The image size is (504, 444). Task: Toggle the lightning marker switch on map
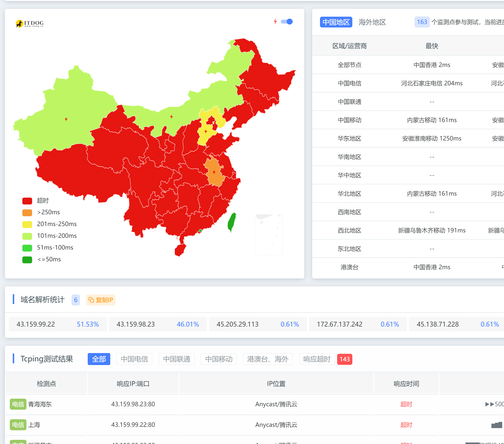click(x=287, y=22)
